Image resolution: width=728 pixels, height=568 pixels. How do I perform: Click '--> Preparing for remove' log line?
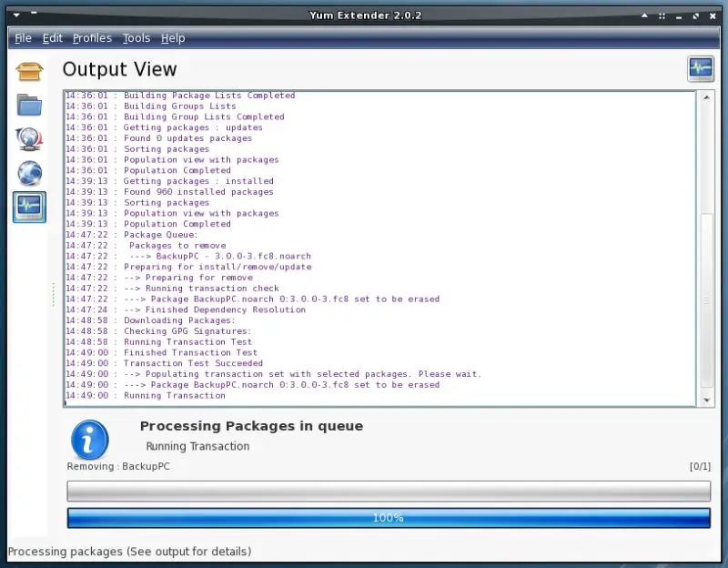coord(159,278)
